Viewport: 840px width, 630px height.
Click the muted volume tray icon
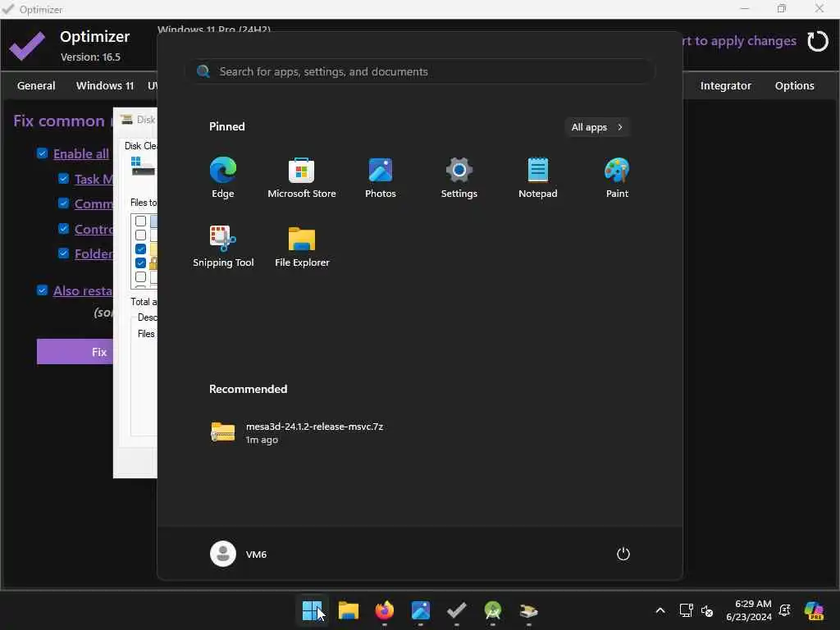707,610
